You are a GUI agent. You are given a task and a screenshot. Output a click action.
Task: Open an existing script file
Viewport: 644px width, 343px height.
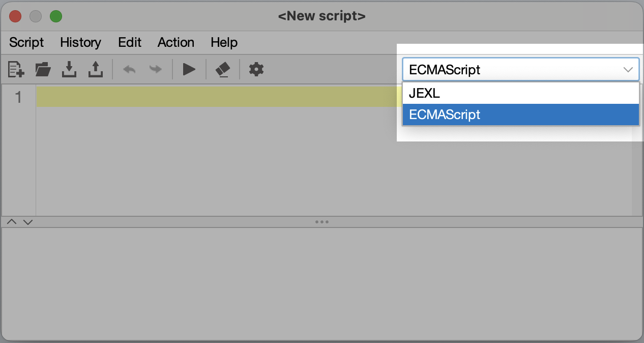42,69
